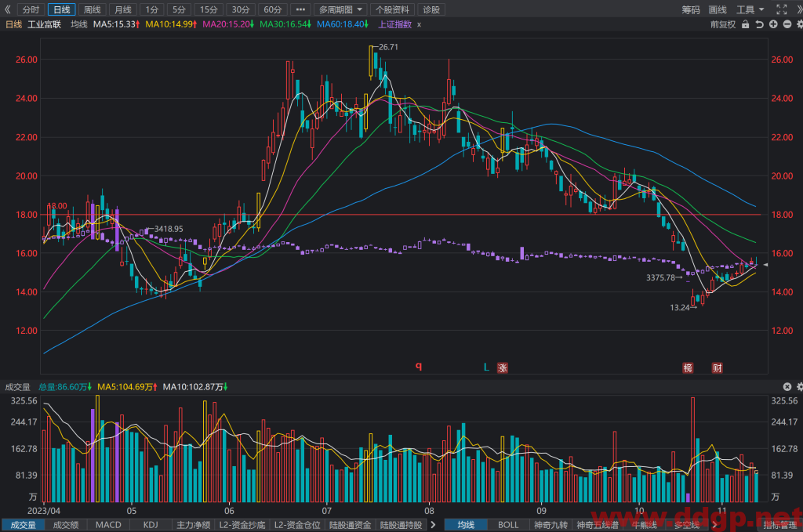Switch to 月线 monthly period
Image resolution: width=803 pixels, height=532 pixels.
[x=123, y=9]
